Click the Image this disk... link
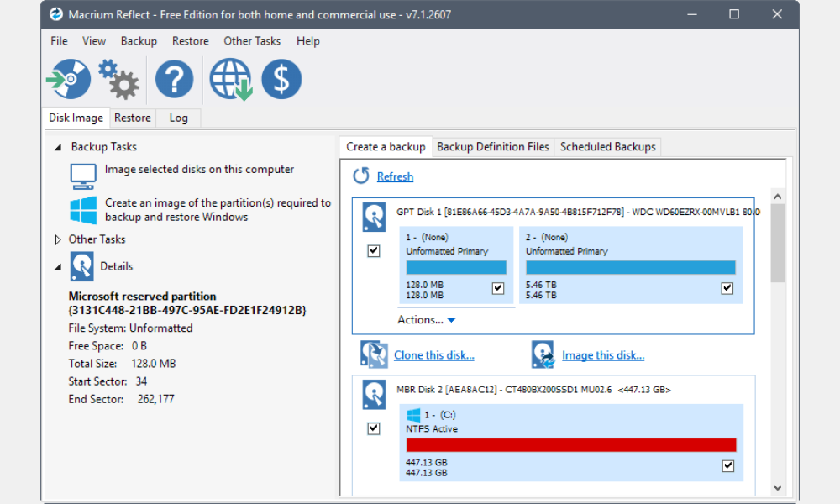 602,355
